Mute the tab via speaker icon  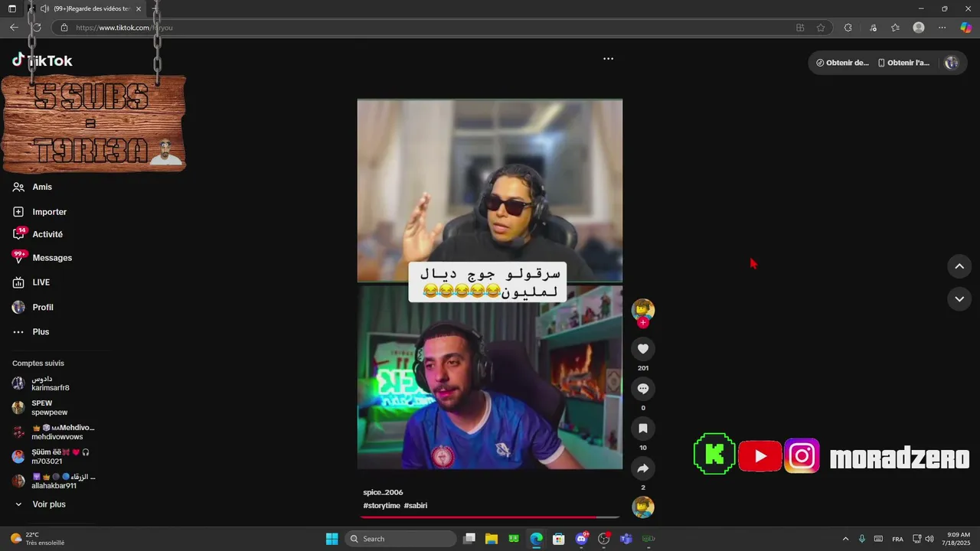[x=44, y=8]
